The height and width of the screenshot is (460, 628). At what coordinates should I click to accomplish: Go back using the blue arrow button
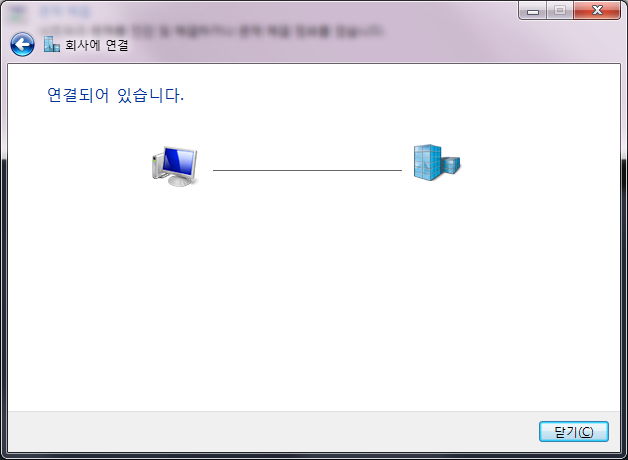22,44
